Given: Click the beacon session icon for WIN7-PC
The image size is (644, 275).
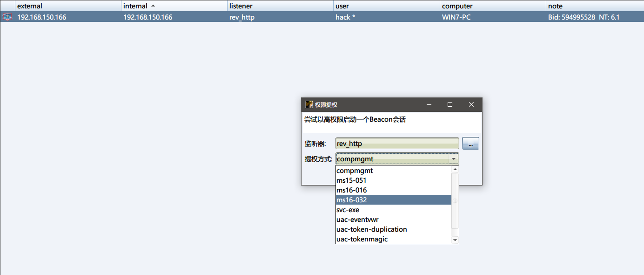Looking at the screenshot, I should coord(7,17).
